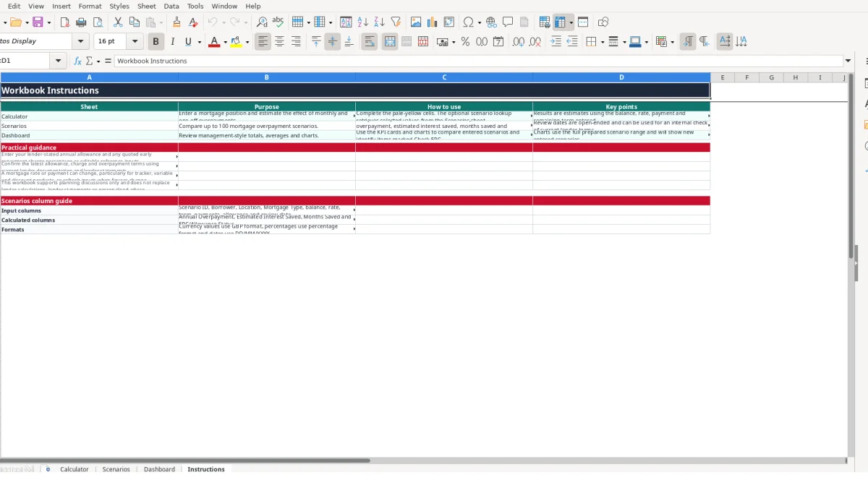Export the workbook directly as PDF
The height and width of the screenshot is (488, 868).
(64, 22)
